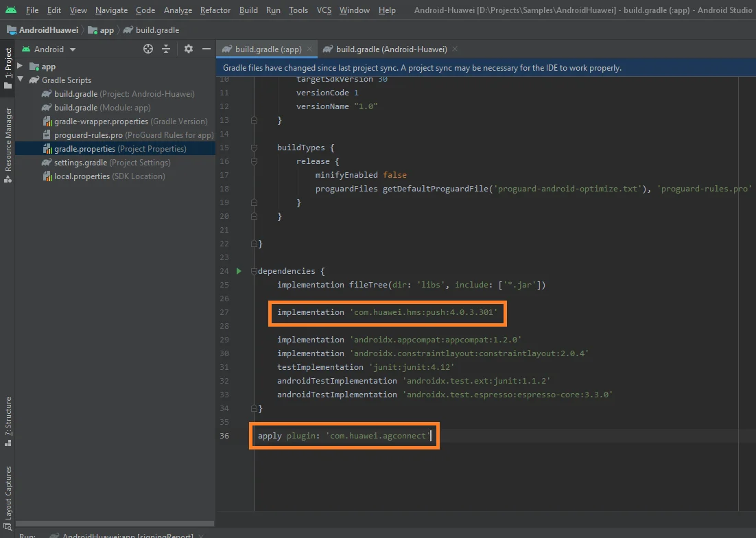
Task: Collapse the Gradle Scripts tree node
Action: pyautogui.click(x=20, y=80)
